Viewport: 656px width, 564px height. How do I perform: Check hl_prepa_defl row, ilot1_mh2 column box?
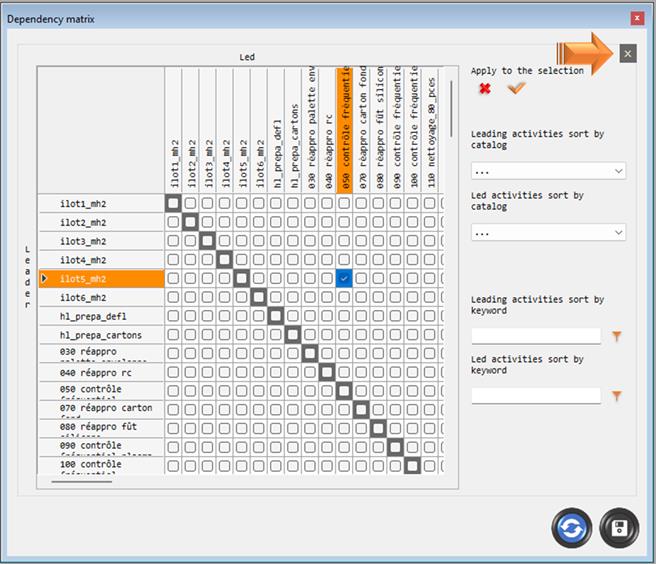coord(173,316)
